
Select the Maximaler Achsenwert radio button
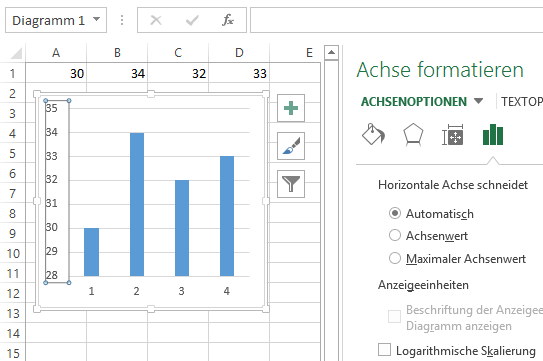tap(395, 258)
